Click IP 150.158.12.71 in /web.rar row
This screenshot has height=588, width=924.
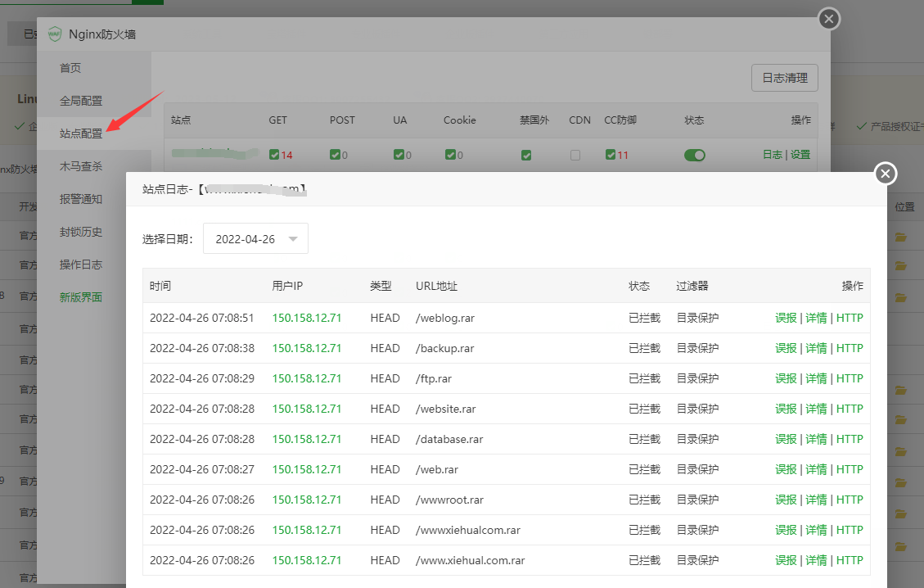pyautogui.click(x=306, y=469)
